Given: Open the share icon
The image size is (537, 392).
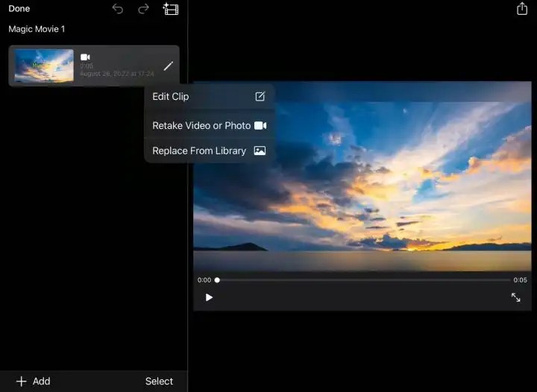Looking at the screenshot, I should [522, 8].
